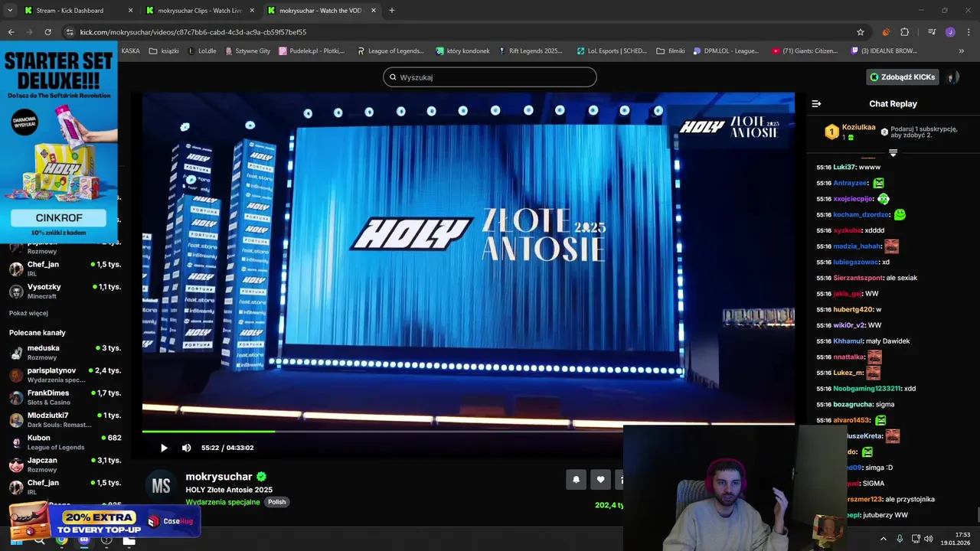Open the meduska recommended channel
The image size is (980, 551).
[x=65, y=352]
